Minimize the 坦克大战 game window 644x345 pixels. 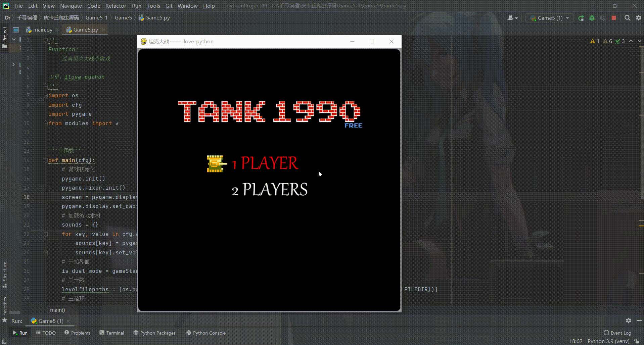352,42
